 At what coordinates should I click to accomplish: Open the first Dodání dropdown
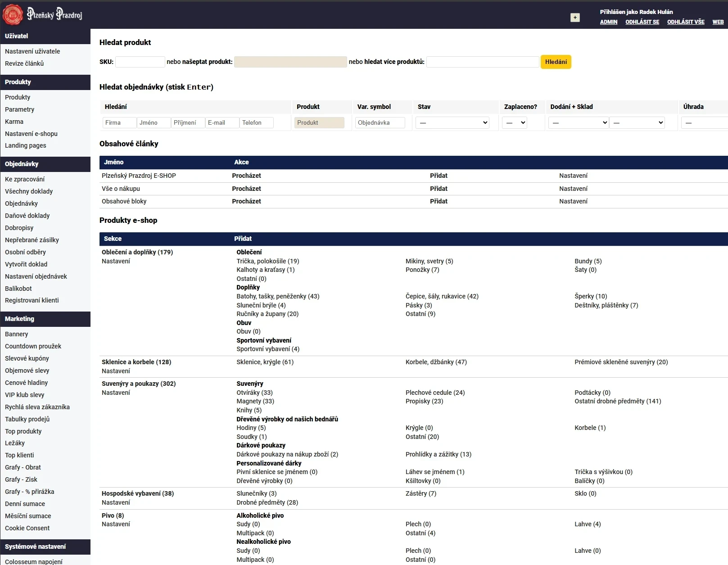coord(578,122)
